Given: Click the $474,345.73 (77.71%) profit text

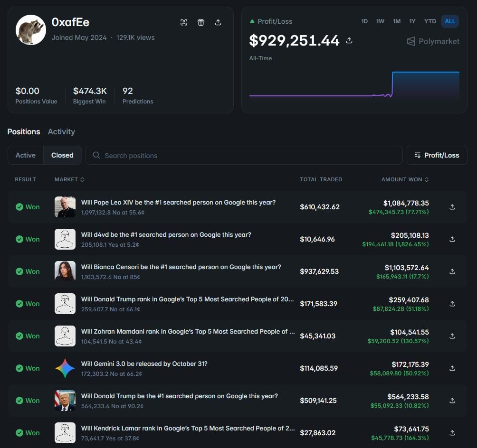Looking at the screenshot, I should pyautogui.click(x=399, y=212).
